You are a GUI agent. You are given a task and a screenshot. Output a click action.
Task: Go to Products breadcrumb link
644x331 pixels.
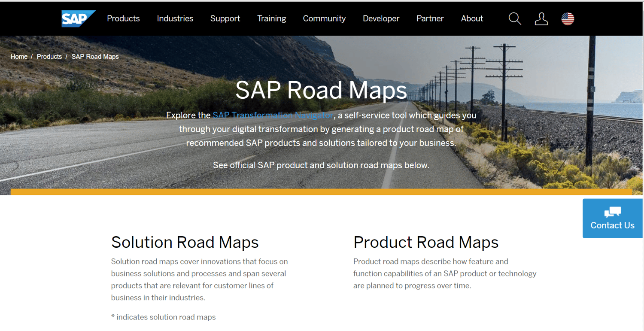point(49,57)
